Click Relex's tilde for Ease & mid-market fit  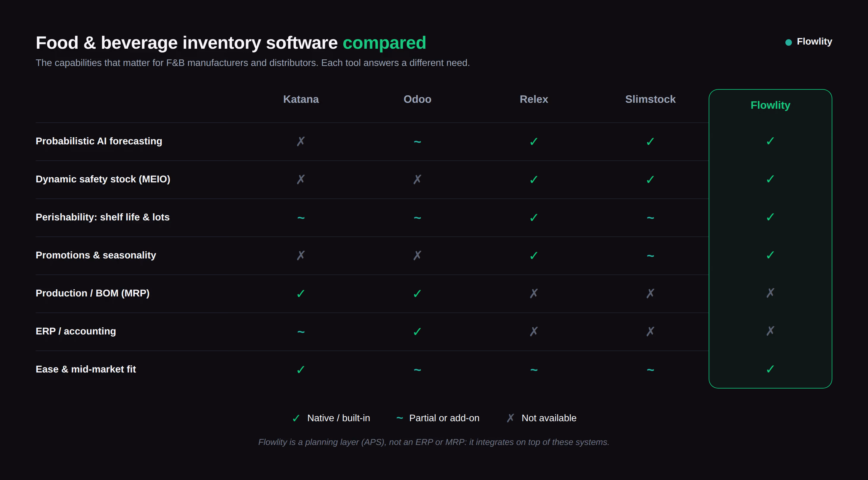coord(534,370)
